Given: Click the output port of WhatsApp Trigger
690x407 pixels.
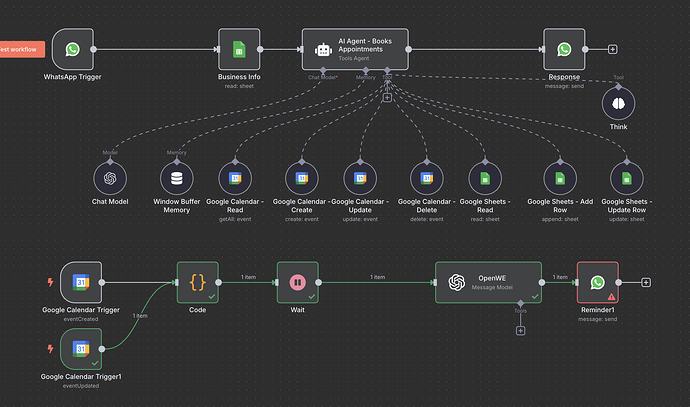Looking at the screenshot, I should coord(93,49).
